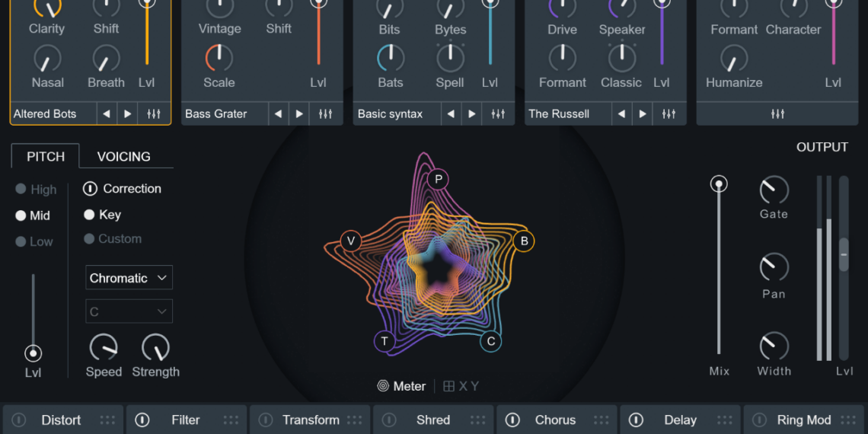The width and height of the screenshot is (868, 434).
Task: Open the Ring Mod effect module
Action: pos(803,420)
